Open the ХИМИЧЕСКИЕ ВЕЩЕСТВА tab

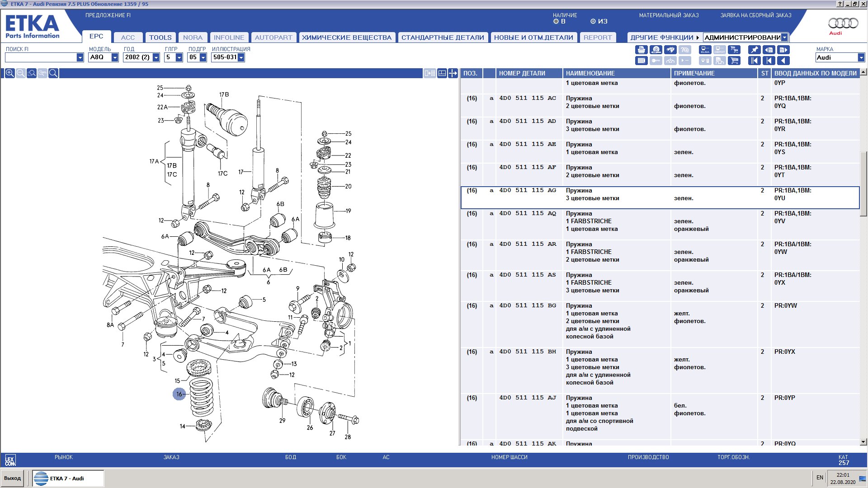347,38
